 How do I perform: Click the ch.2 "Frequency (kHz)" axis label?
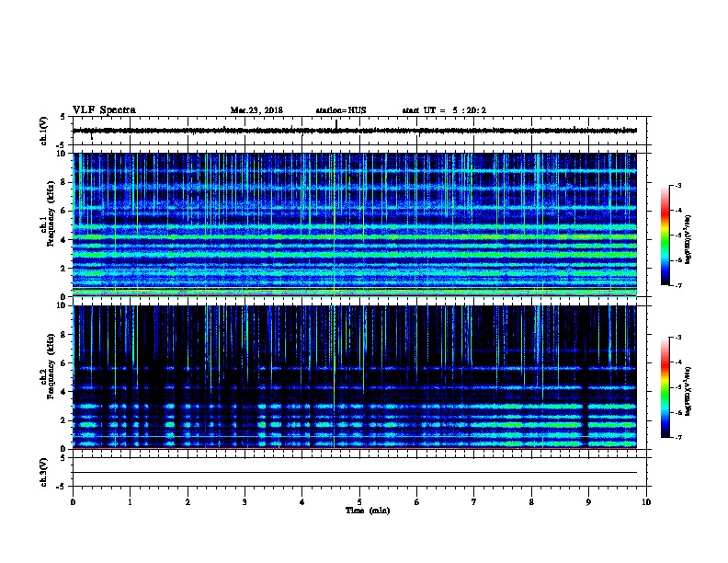pos(51,366)
